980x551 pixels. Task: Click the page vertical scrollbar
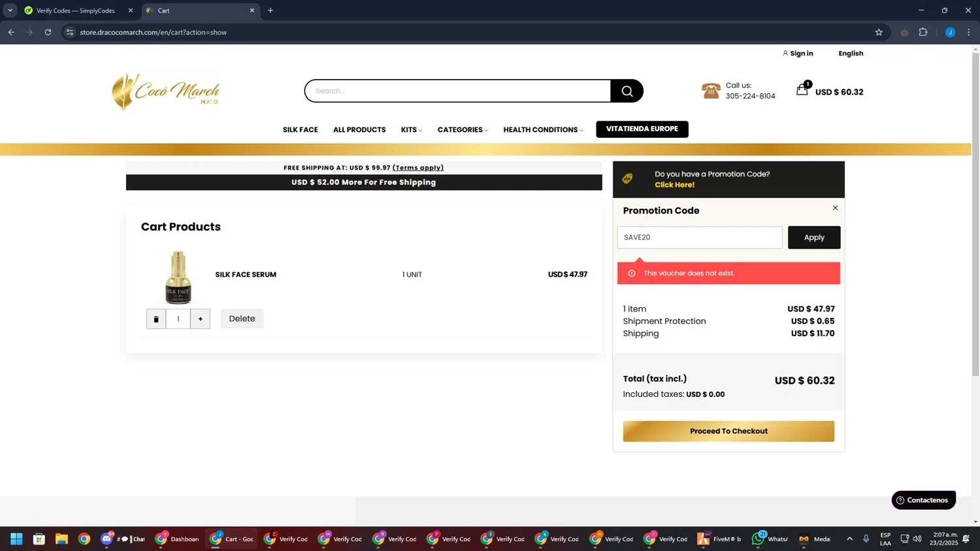975,214
